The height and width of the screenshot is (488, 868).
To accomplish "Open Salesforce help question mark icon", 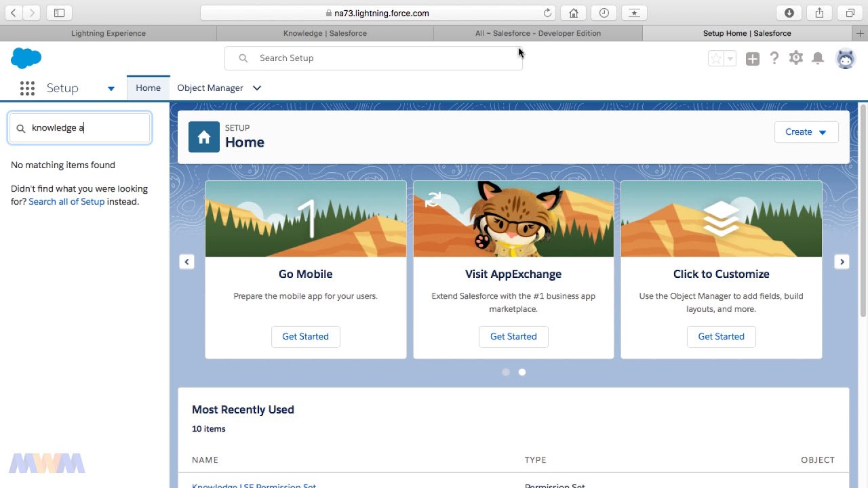I will click(x=774, y=58).
